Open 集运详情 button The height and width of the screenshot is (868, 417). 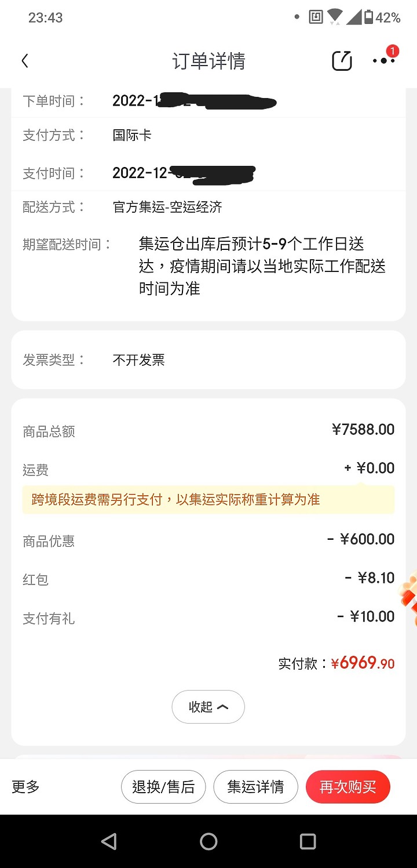[x=255, y=787]
